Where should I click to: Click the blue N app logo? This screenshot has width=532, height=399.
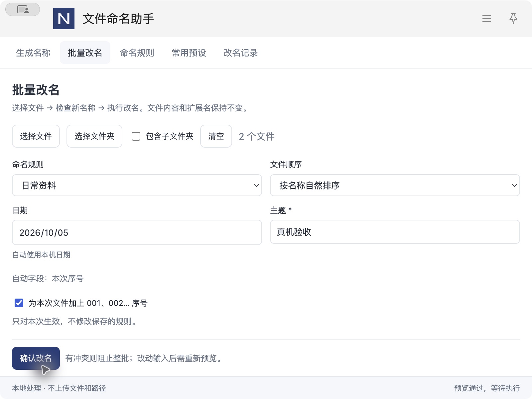(x=64, y=19)
